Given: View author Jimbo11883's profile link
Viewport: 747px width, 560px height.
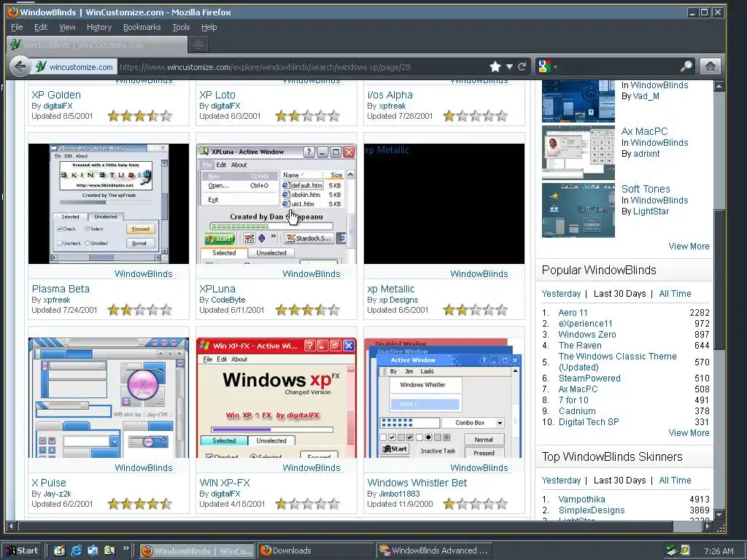Looking at the screenshot, I should coord(400,494).
